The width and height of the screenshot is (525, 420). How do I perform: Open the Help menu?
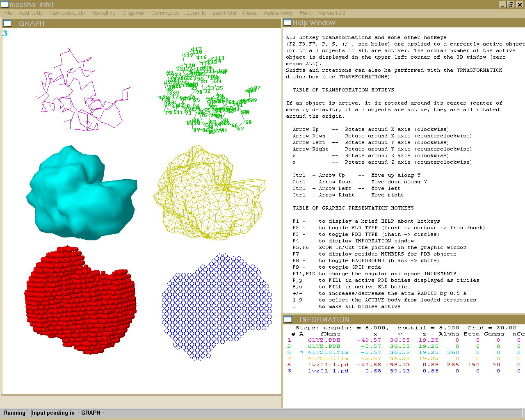pos(306,13)
